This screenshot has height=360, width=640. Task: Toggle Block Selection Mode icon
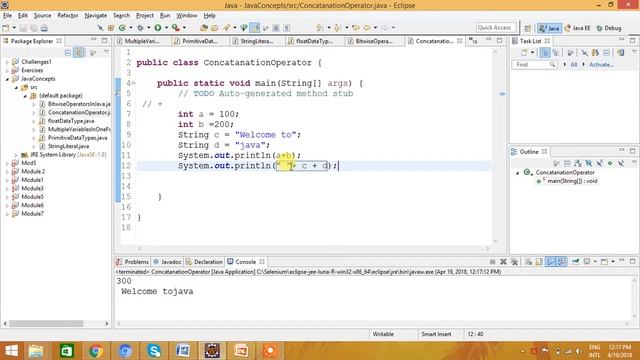tap(276, 28)
